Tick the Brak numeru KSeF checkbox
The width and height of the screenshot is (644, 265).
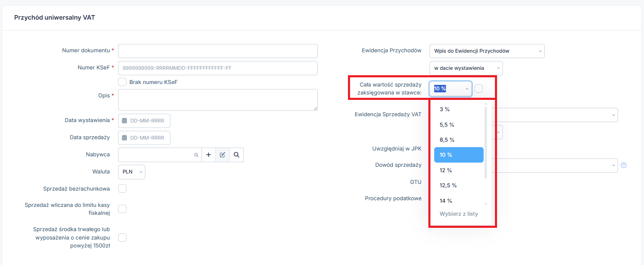122,82
